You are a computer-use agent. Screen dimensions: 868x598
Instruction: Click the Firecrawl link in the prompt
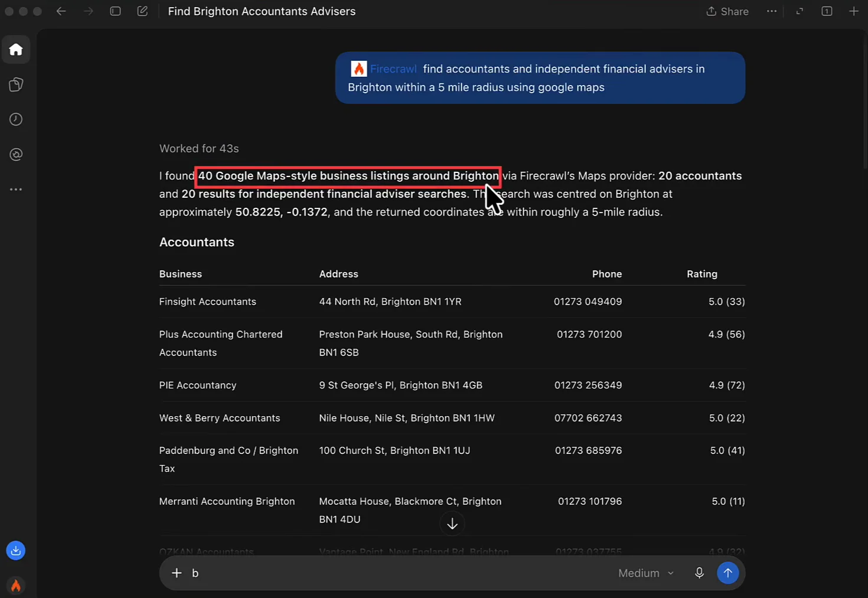(394, 68)
